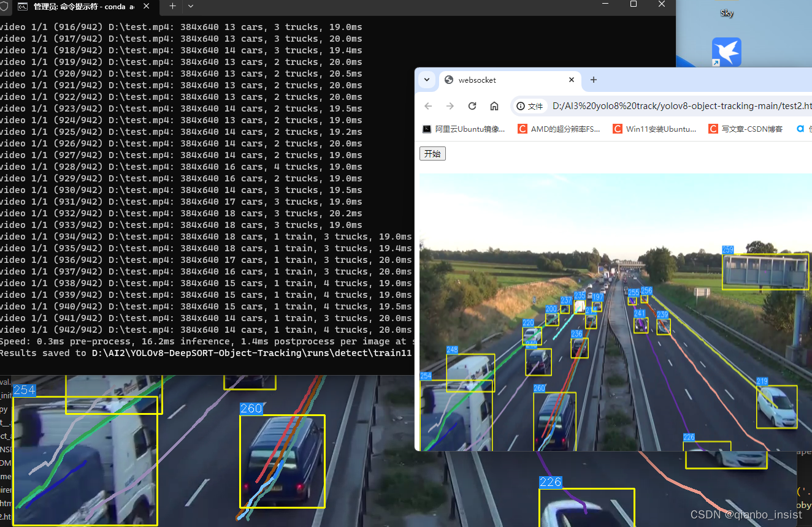Click the tracked car labeled 236 in browser
The height and width of the screenshot is (527, 812).
tap(580, 347)
